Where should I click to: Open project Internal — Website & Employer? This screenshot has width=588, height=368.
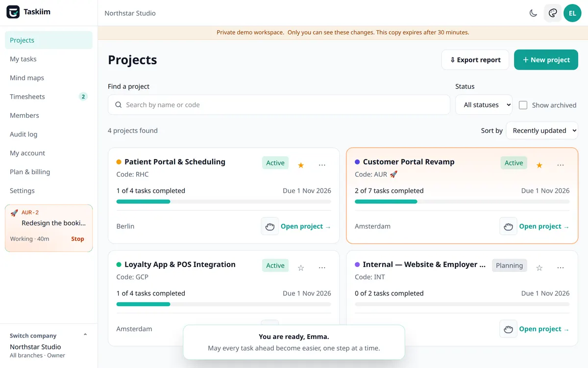click(x=544, y=329)
